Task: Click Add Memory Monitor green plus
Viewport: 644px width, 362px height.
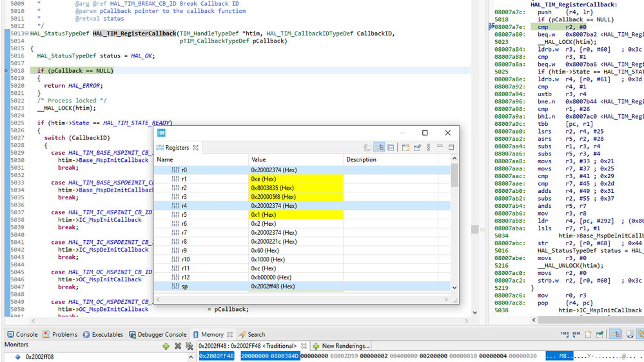Action: (x=166, y=346)
